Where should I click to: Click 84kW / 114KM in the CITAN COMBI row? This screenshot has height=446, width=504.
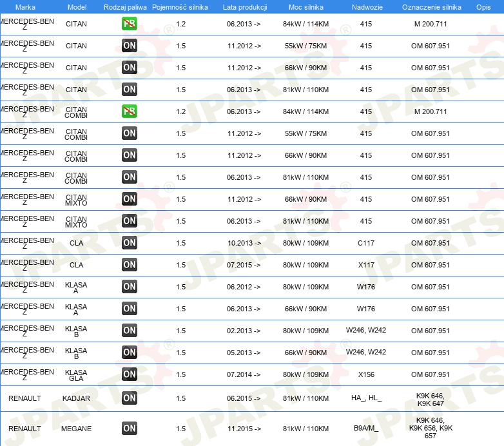coord(305,111)
